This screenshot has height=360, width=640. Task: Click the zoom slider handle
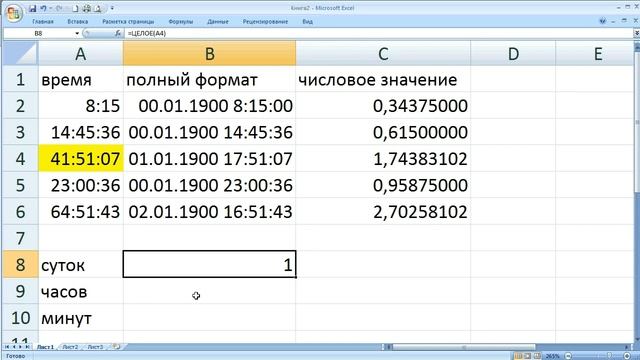609,356
